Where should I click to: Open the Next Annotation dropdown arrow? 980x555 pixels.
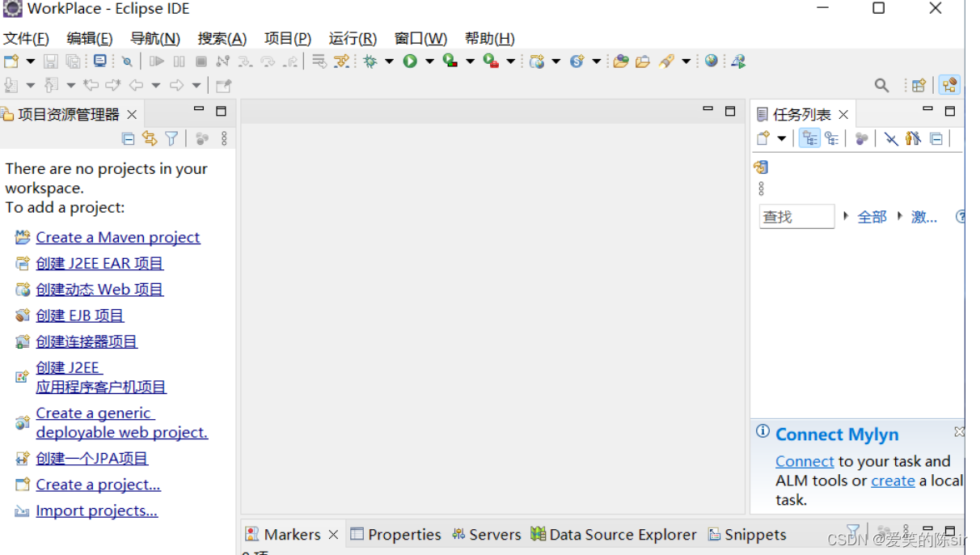[31, 86]
